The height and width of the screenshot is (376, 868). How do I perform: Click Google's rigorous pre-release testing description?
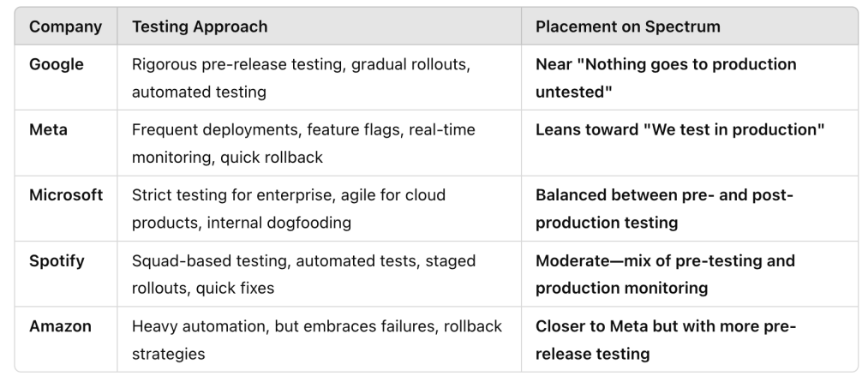point(301,78)
